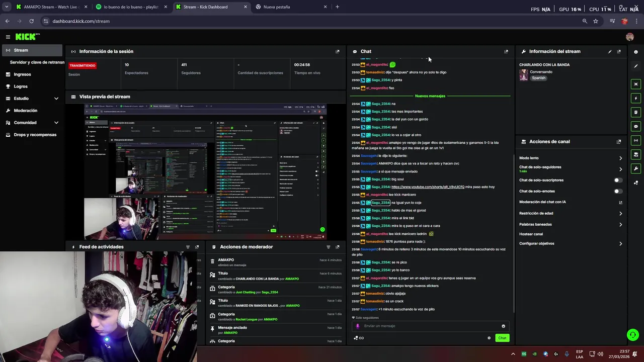Open the profile avatar at top right
This screenshot has width=644, height=362.
click(x=629, y=37)
